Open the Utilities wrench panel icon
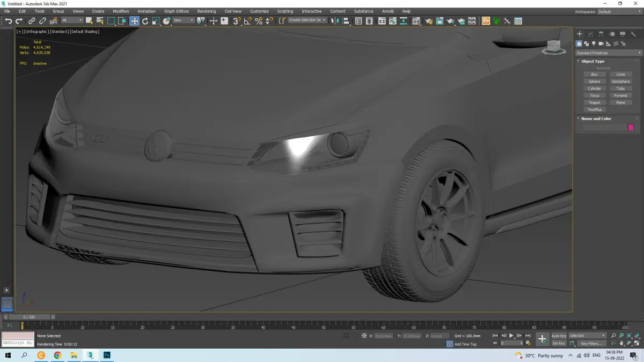The image size is (644, 362). (x=633, y=34)
